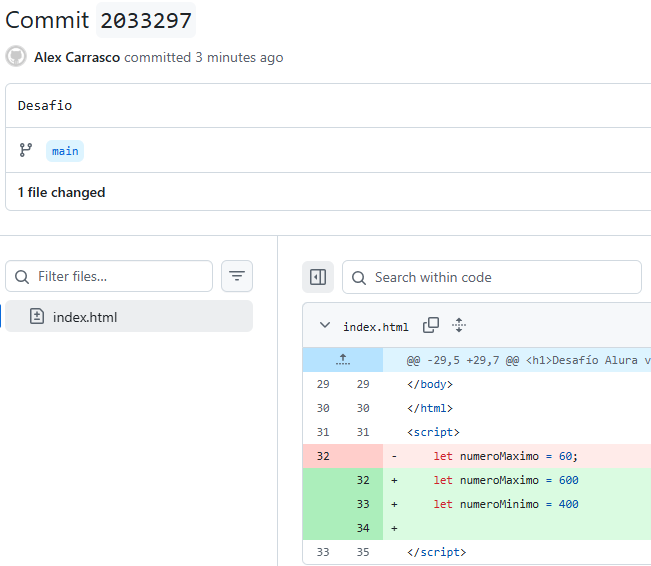Open the file filter options button
The image size is (651, 566).
click(x=237, y=276)
